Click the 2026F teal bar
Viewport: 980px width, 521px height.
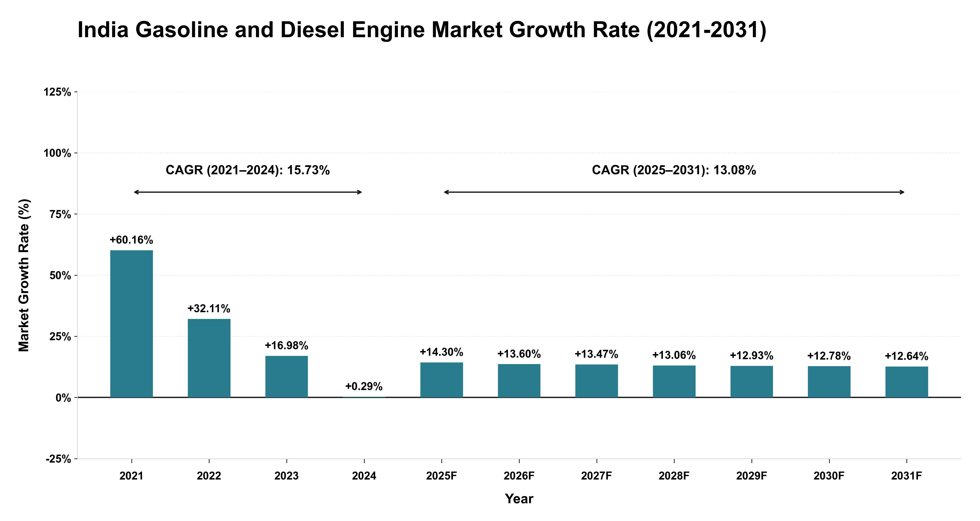(x=519, y=380)
